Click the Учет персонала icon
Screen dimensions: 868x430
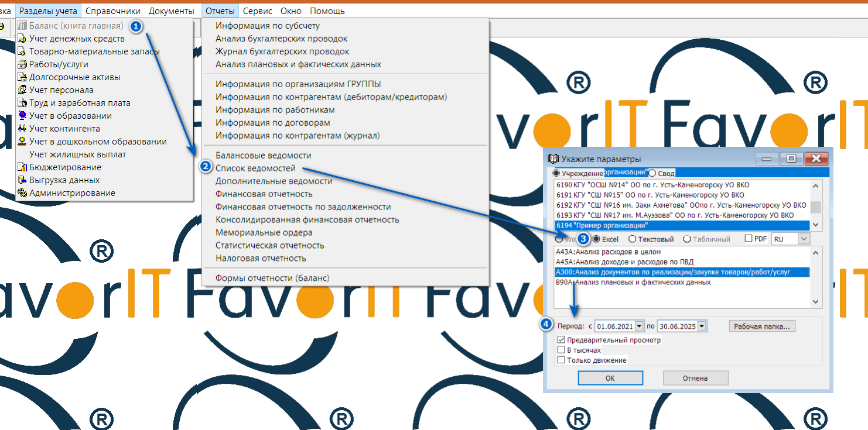pyautogui.click(x=23, y=90)
